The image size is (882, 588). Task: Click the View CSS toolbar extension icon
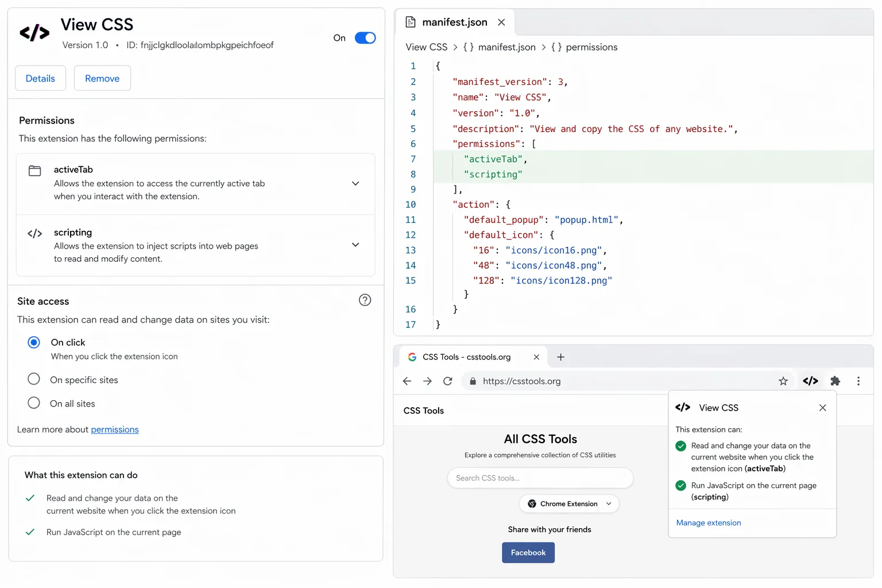[x=810, y=381]
